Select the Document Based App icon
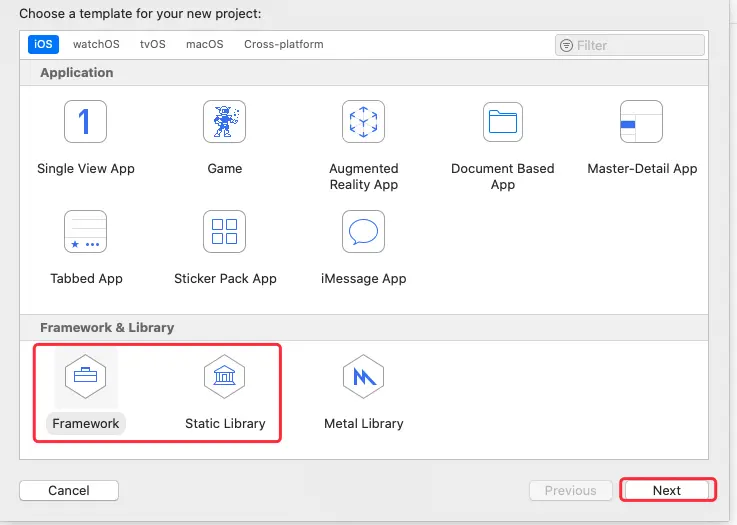 (502, 122)
